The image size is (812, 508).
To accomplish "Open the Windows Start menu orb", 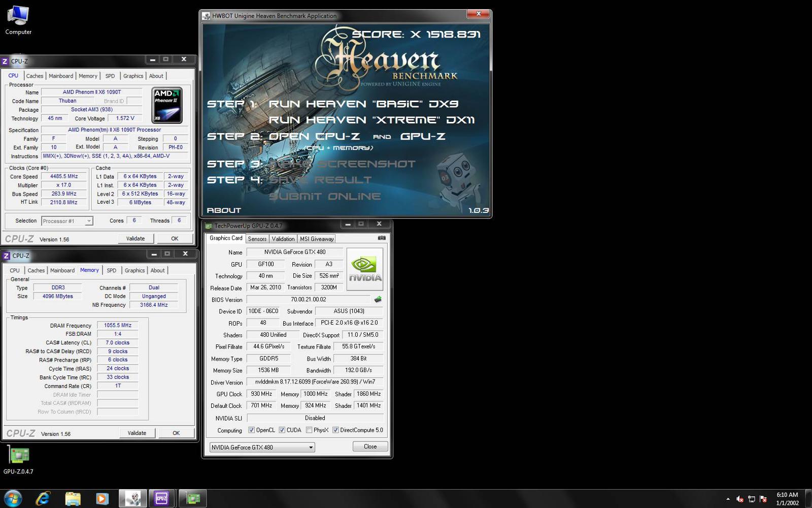I will click(x=13, y=499).
